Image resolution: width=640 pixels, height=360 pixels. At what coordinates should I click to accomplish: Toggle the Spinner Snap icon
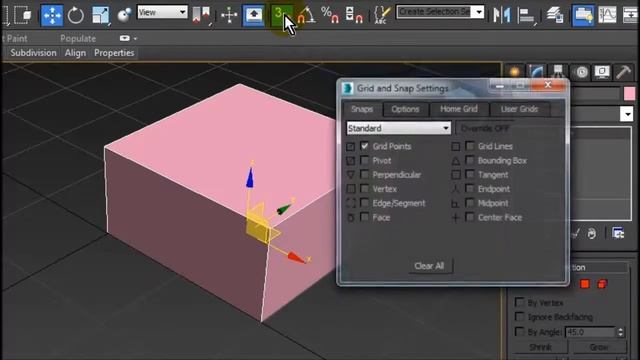(354, 16)
